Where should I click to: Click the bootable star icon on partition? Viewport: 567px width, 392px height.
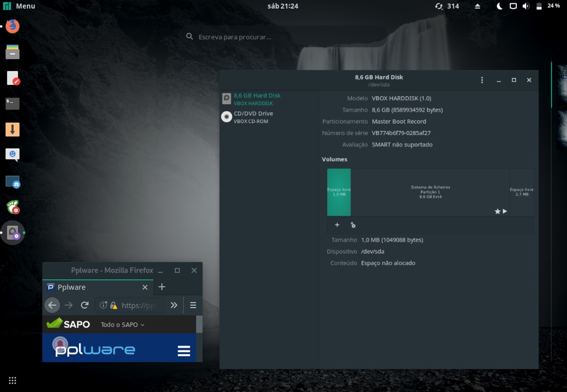(497, 211)
